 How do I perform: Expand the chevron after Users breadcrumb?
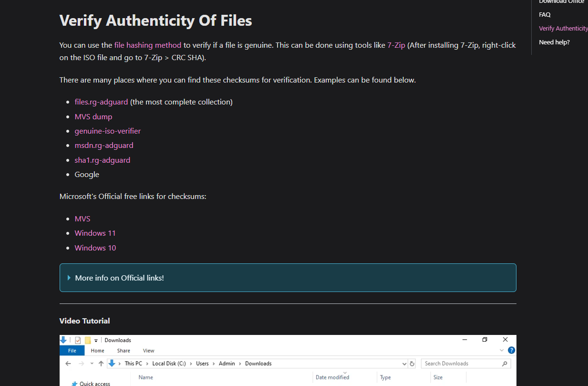pyautogui.click(x=214, y=364)
